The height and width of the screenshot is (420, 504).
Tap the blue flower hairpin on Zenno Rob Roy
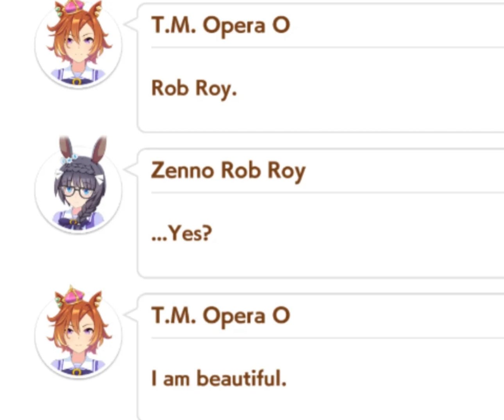(70, 159)
